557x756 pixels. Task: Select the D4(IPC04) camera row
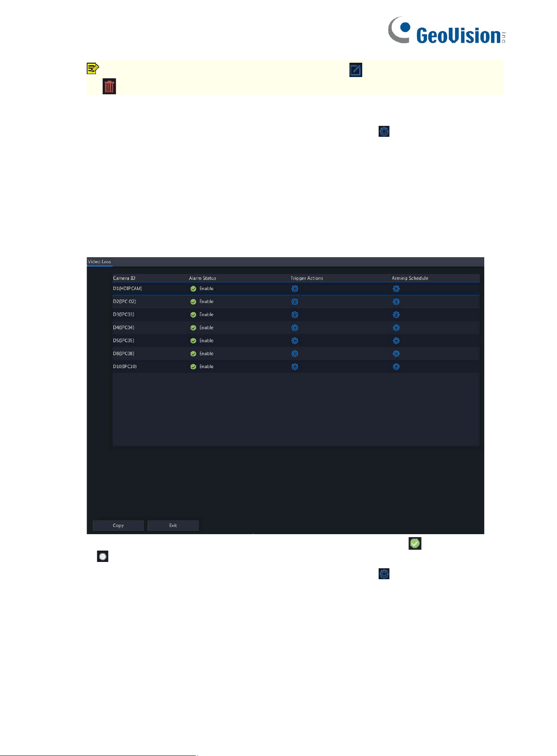tap(296, 328)
